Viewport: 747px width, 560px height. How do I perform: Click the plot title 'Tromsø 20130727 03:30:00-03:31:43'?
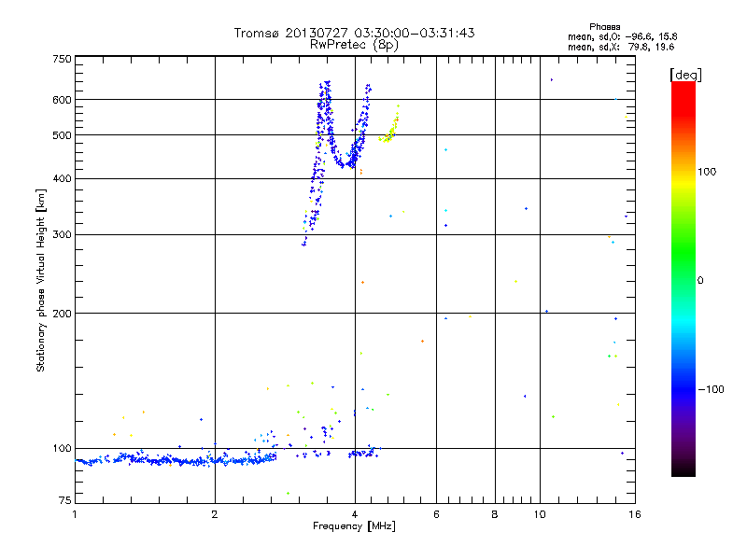pyautogui.click(x=354, y=33)
